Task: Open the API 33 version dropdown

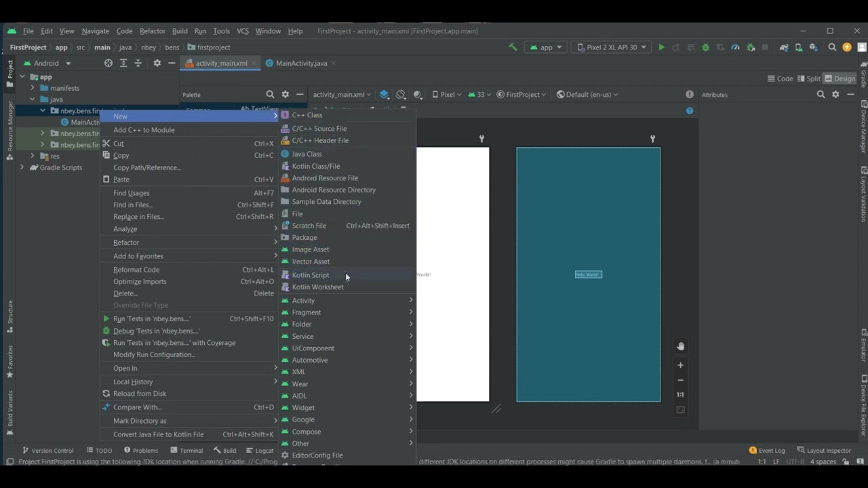Action: point(480,95)
